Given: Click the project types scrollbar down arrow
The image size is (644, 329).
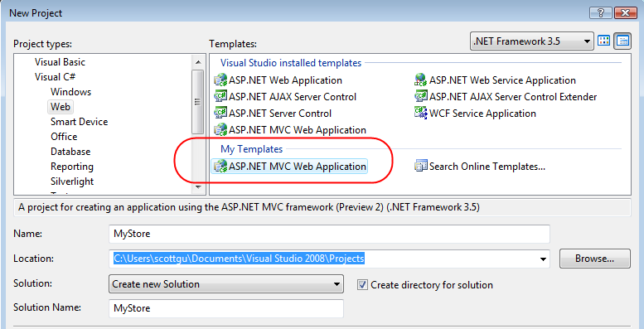Looking at the screenshot, I should tap(198, 187).
